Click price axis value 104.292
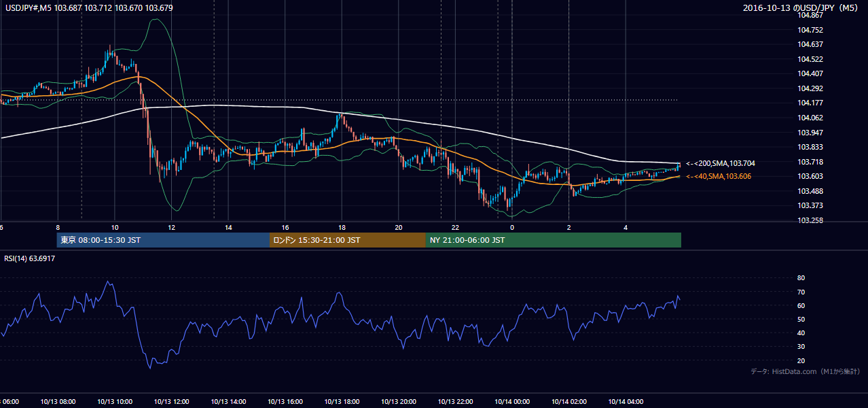The height and width of the screenshot is (408, 868). click(810, 88)
